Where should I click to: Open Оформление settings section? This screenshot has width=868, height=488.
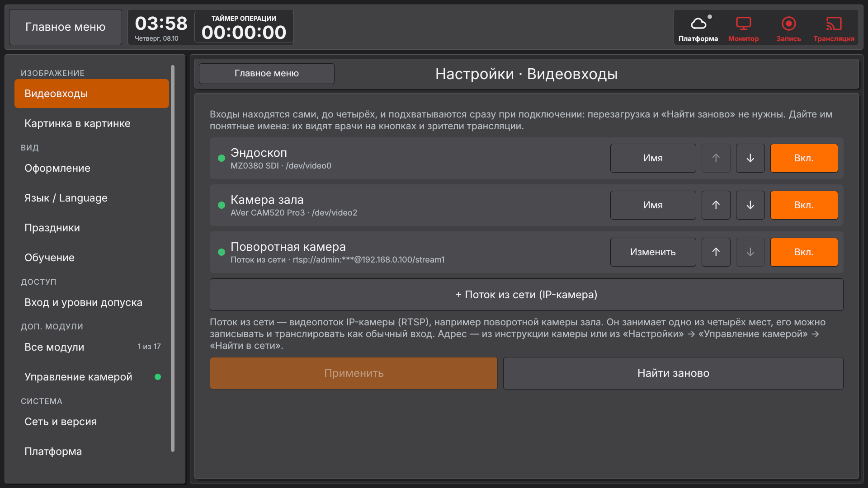point(92,168)
